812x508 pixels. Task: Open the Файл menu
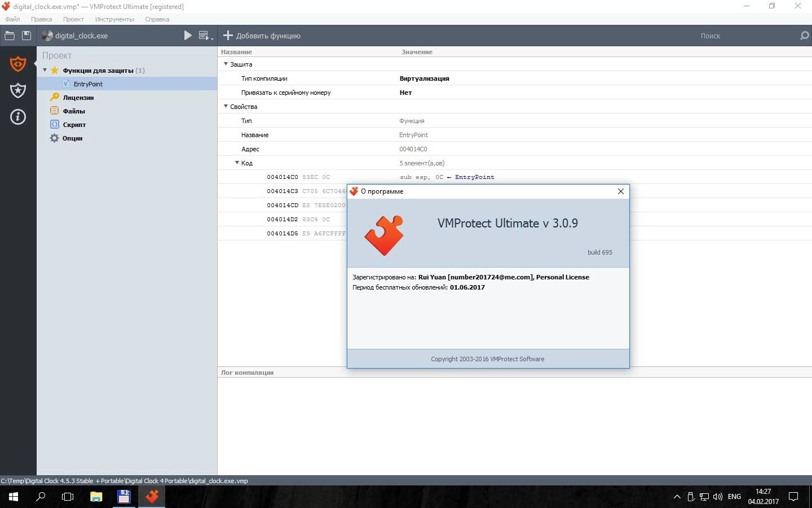coord(12,19)
